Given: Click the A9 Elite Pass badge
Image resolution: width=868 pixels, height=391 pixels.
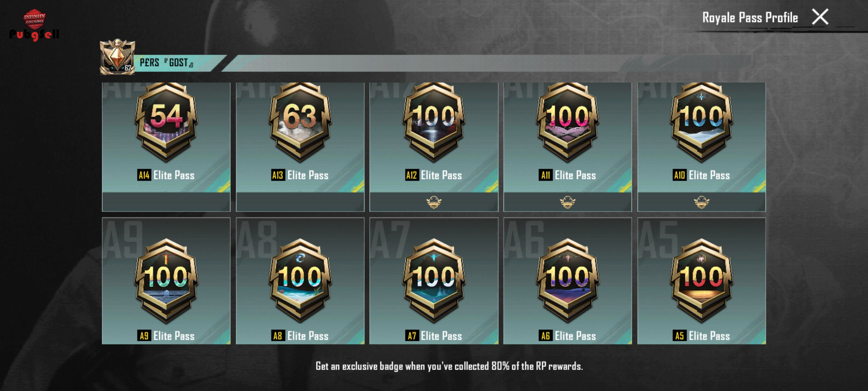Looking at the screenshot, I should click(x=166, y=280).
